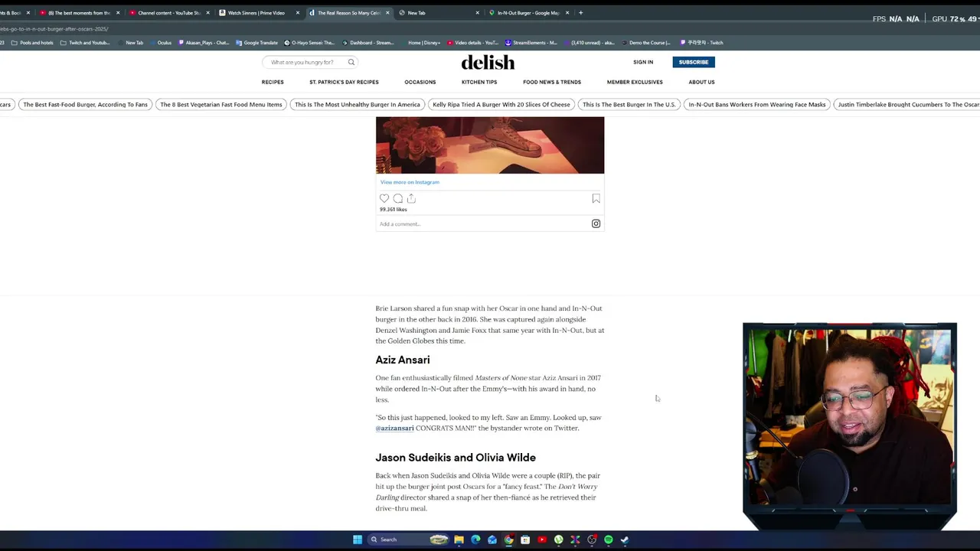Open the @azizansari Twitter link
The width and height of the screenshot is (980, 551).
click(x=394, y=428)
